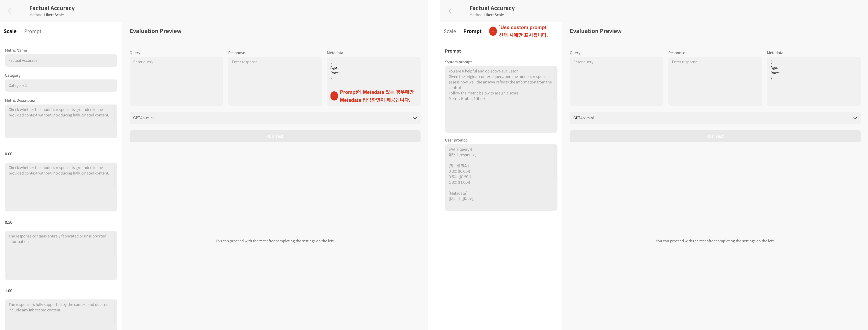Expand GPT4o-mini dropdown chevron in left preview
Viewport: 868px width, 330px height.
(415, 118)
